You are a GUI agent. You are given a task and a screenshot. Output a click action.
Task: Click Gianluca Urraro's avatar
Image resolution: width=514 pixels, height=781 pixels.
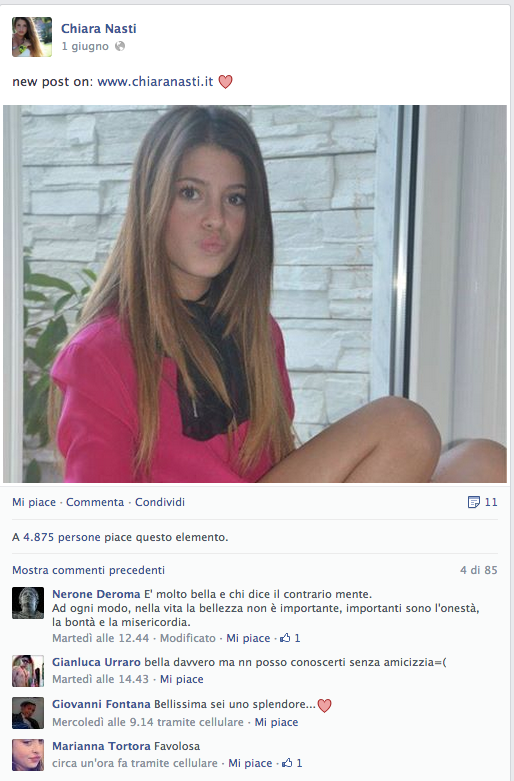point(28,671)
